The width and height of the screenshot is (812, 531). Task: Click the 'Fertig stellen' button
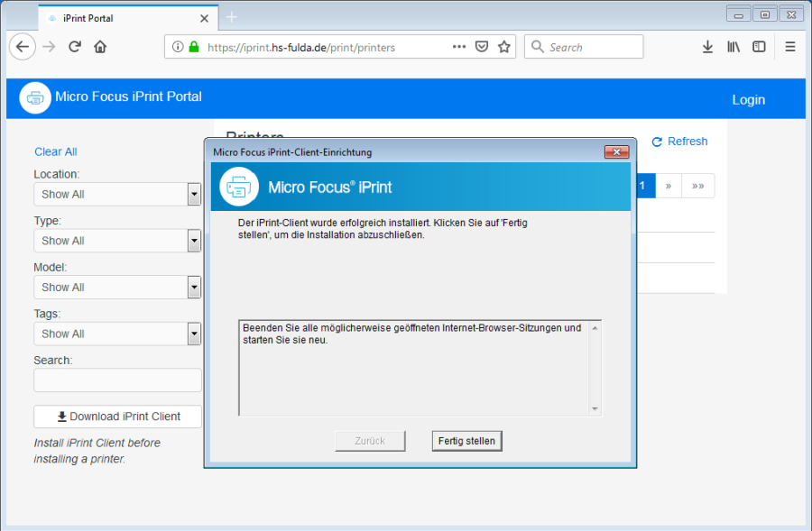[466, 441]
